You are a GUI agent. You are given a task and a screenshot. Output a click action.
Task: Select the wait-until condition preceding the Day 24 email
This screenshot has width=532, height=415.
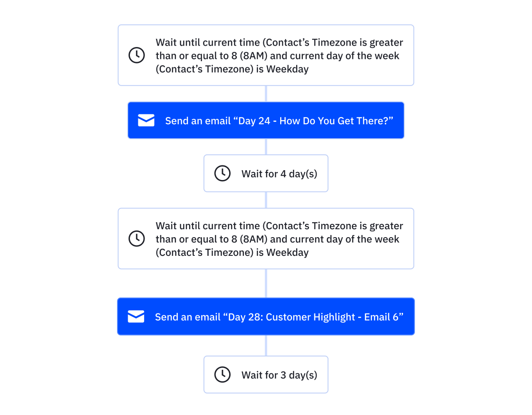click(x=266, y=55)
